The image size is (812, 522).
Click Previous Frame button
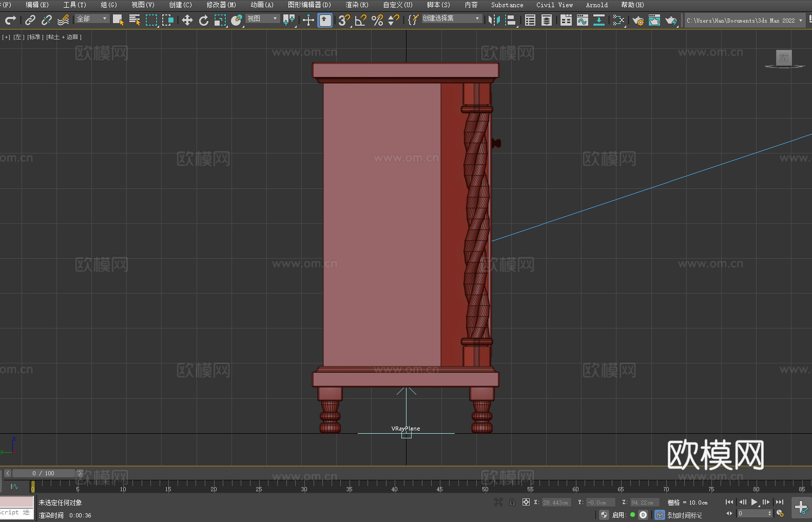coord(742,502)
